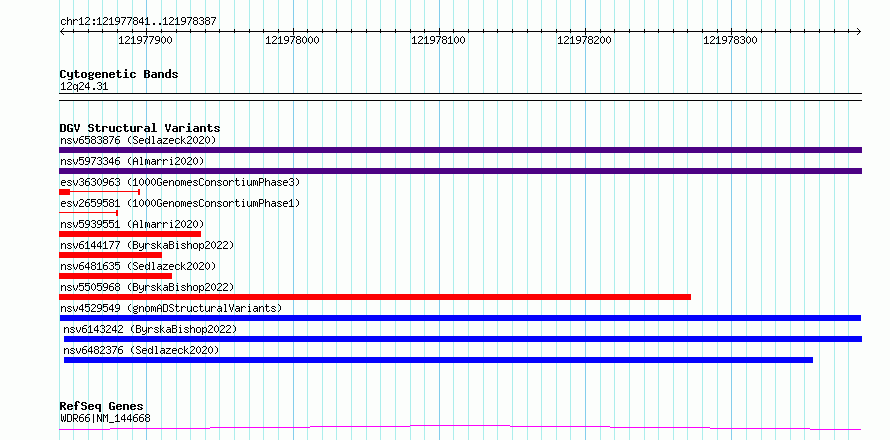This screenshot has width=890, height=440.
Task: Open esv2659581 (1000GenomesConsortiumPhase1) label
Action: tap(180, 203)
